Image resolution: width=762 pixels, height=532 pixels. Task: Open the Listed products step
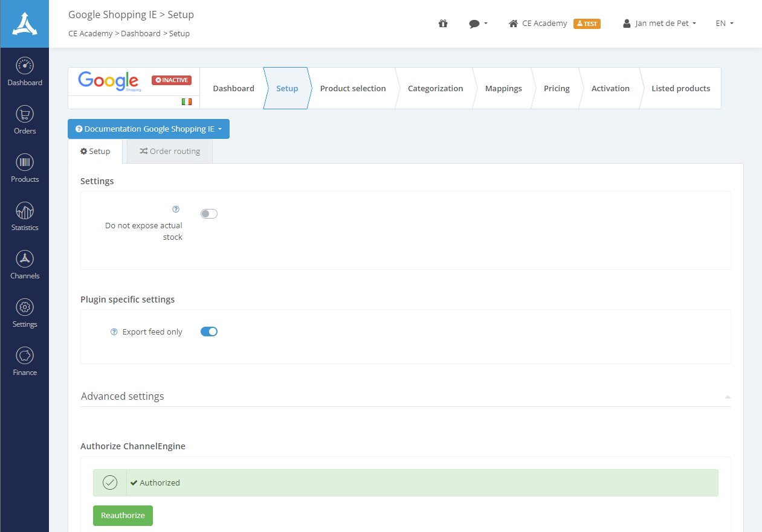tap(680, 88)
